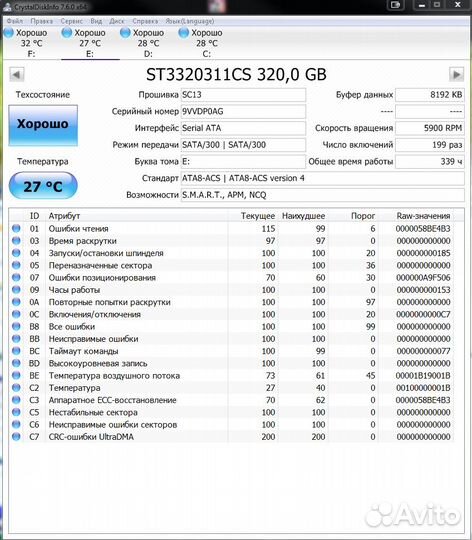Click the Наихудшее column header

click(x=303, y=216)
